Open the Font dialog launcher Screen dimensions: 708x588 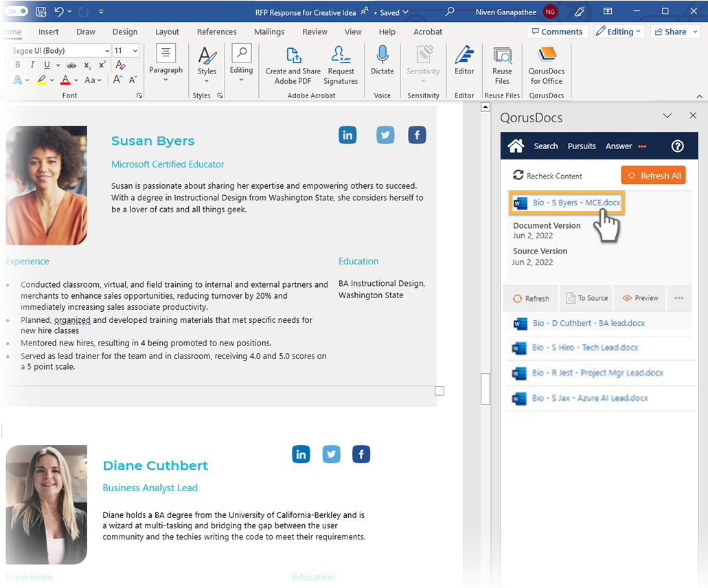pyautogui.click(x=139, y=95)
